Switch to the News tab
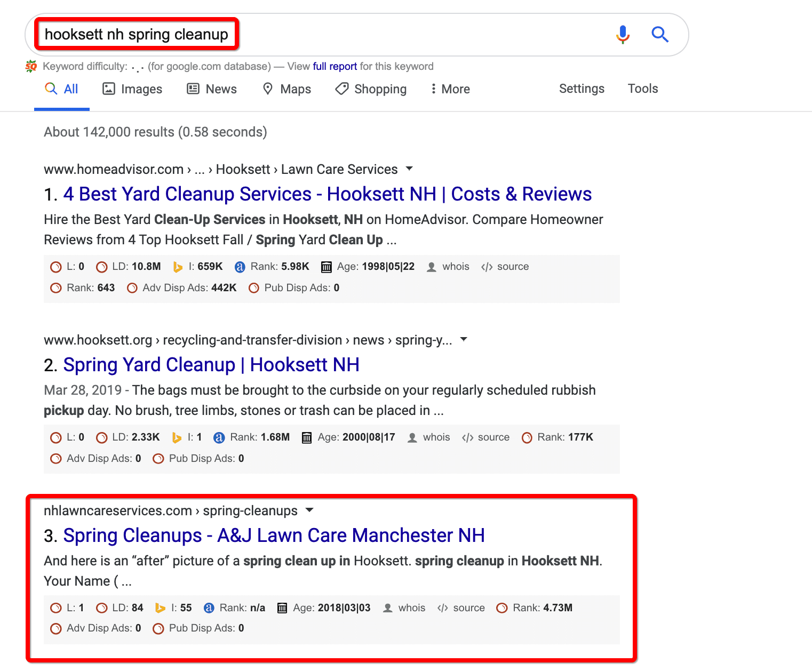The width and height of the screenshot is (812, 671). pos(212,89)
